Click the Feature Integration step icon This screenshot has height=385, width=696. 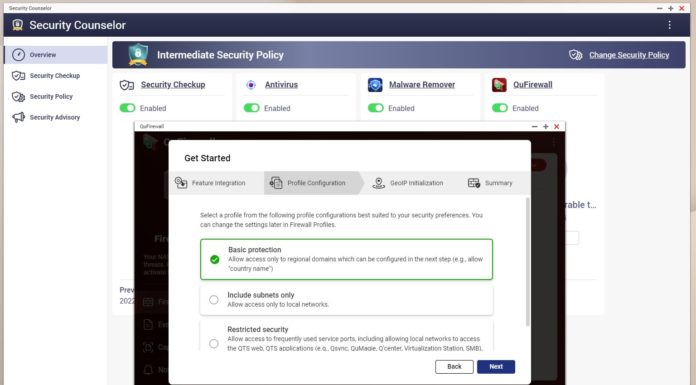(181, 183)
